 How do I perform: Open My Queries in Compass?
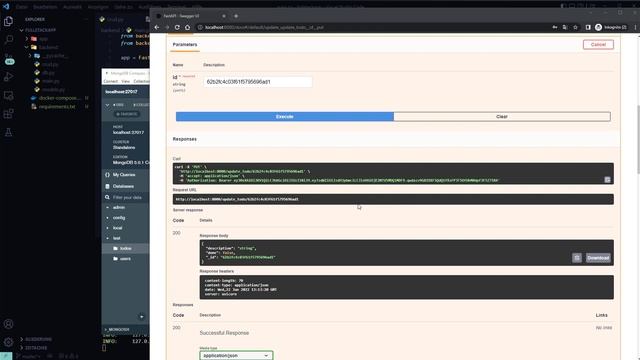point(124,175)
